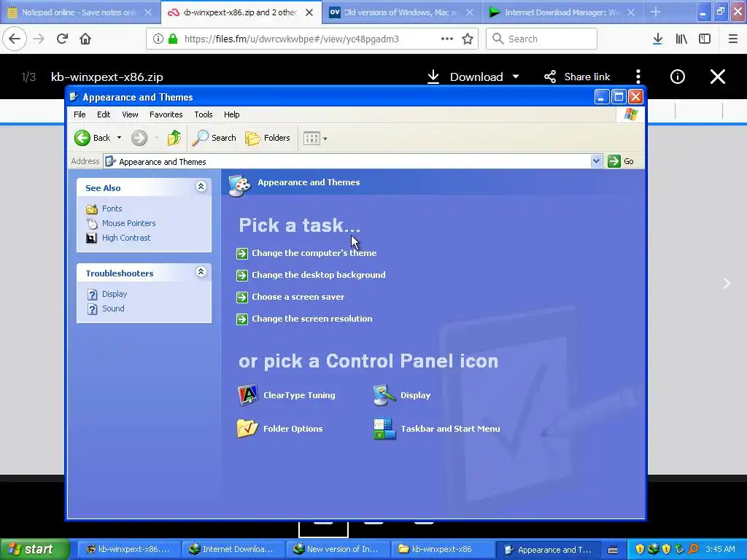Screen dimensions: 747x560
Task: Bookmark the page with star icon
Action: coord(468,39)
